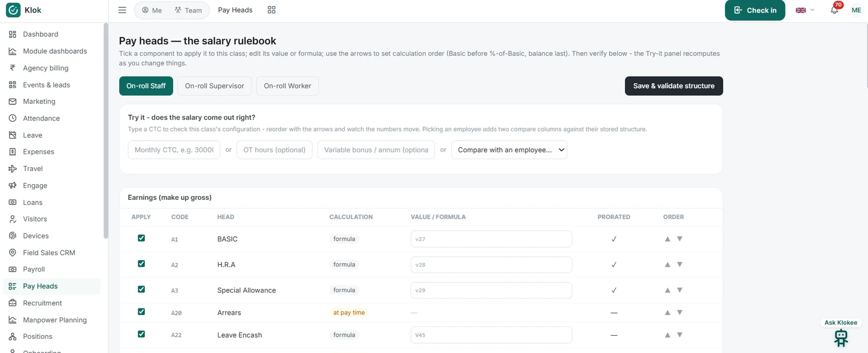The width and height of the screenshot is (868, 353).
Task: Click the BASIC formula value field
Action: (x=492, y=239)
